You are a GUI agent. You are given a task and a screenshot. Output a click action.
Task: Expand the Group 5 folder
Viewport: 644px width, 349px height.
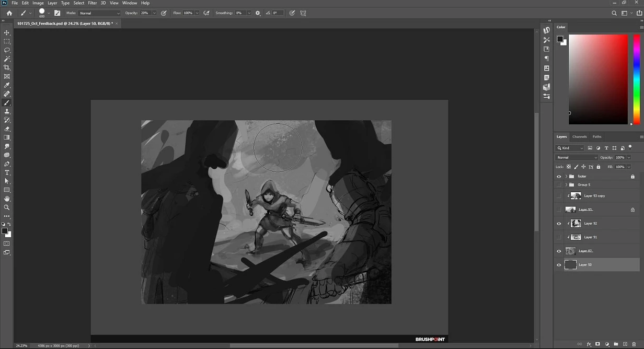click(x=566, y=185)
